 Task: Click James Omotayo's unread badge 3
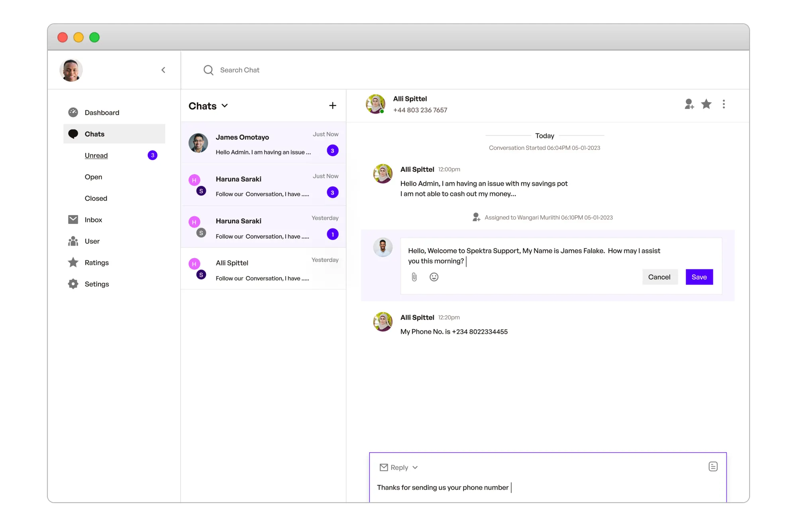pyautogui.click(x=333, y=151)
